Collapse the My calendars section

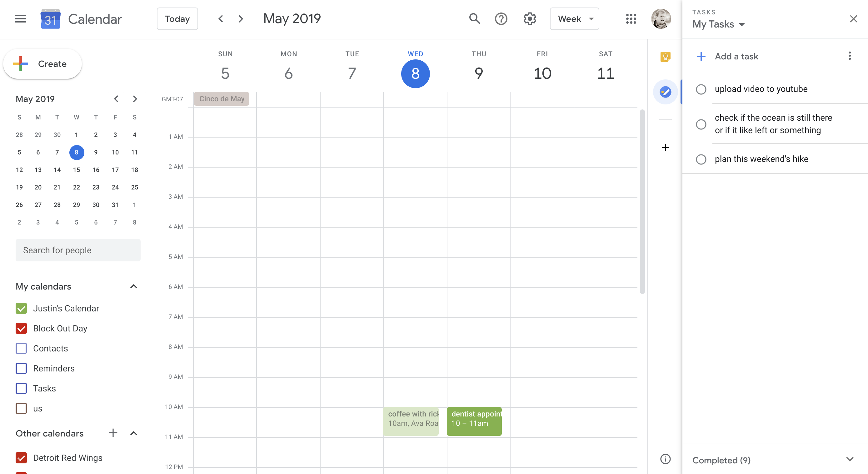coord(134,287)
